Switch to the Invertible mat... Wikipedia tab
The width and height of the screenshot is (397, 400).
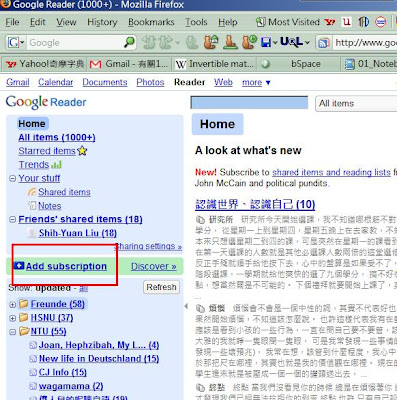point(214,64)
